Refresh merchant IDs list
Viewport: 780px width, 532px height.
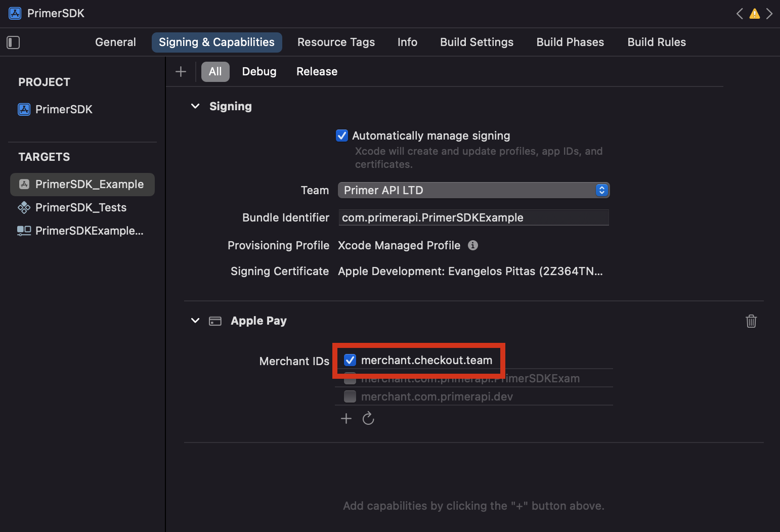pyautogui.click(x=368, y=418)
